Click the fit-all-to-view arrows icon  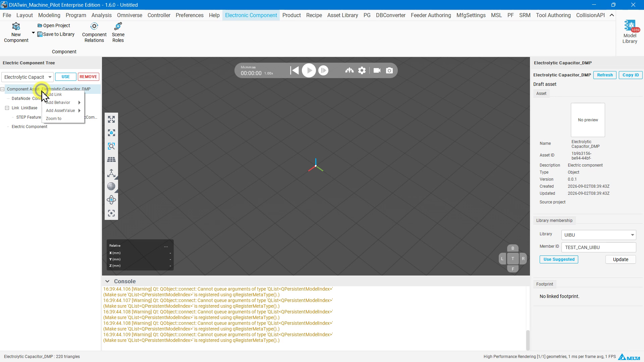(111, 119)
